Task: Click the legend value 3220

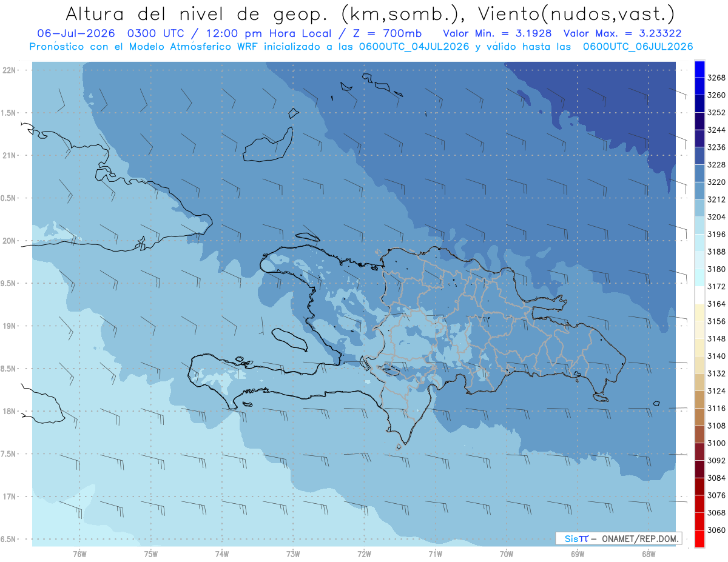Action: (x=716, y=182)
